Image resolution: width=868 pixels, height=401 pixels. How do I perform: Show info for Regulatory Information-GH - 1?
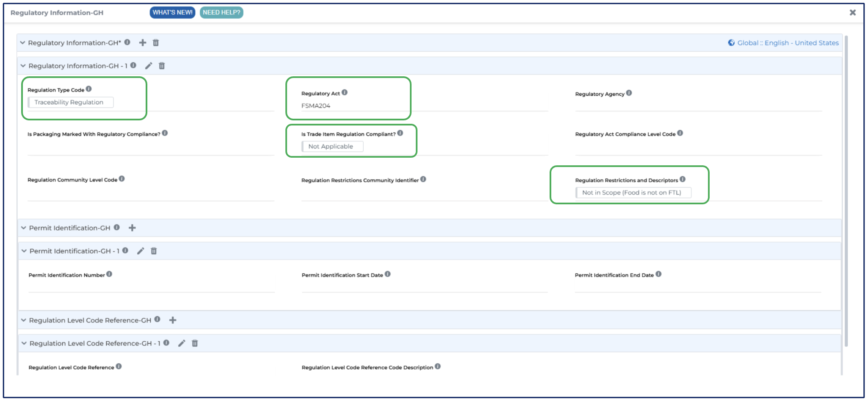pyautogui.click(x=133, y=65)
